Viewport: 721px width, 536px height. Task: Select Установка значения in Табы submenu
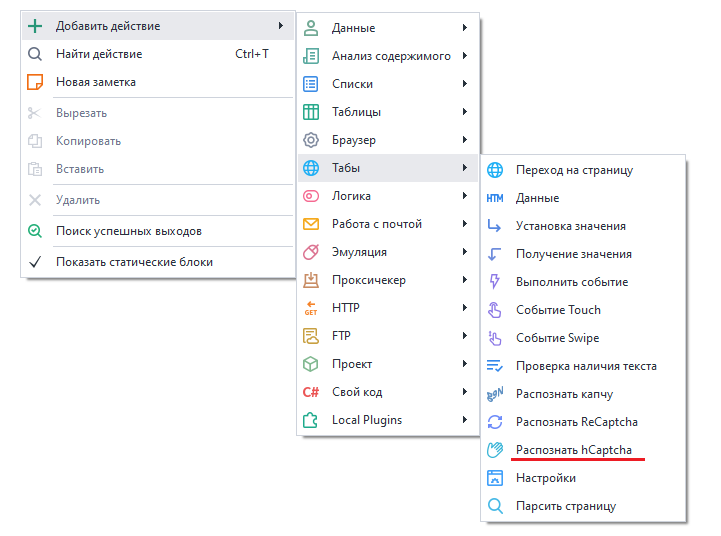pos(570,226)
